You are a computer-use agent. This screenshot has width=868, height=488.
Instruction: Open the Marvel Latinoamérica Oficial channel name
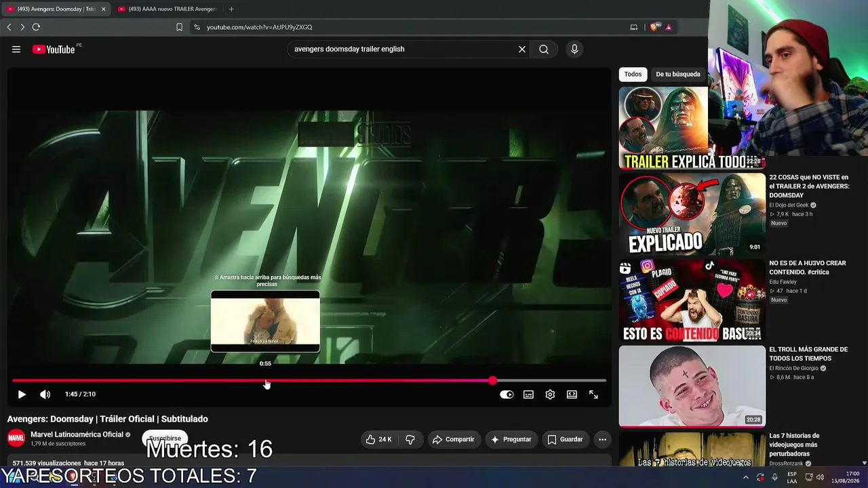(77, 434)
